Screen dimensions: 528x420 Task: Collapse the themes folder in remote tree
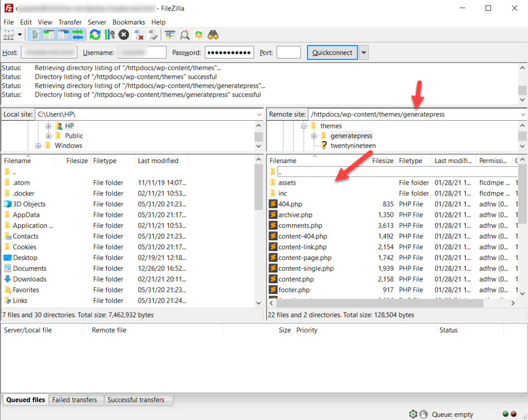click(304, 126)
